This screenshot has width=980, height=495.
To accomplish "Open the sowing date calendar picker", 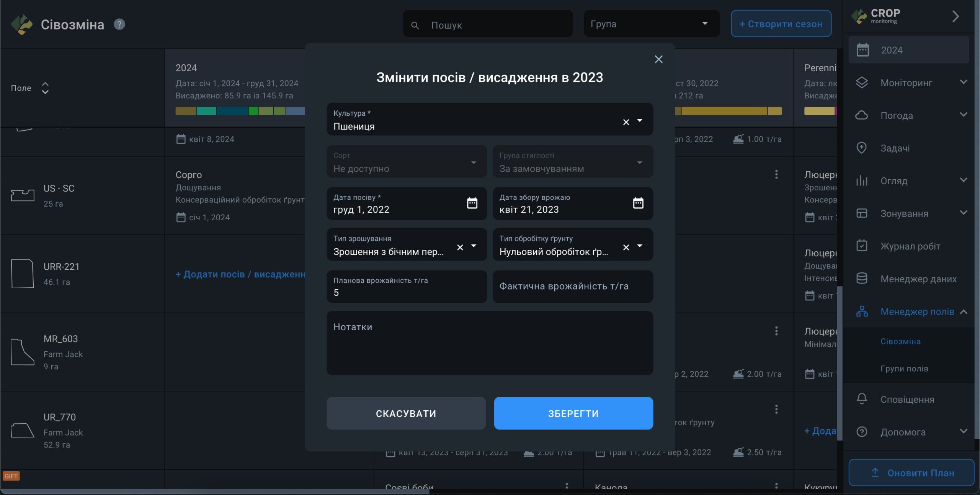I will click(x=472, y=203).
